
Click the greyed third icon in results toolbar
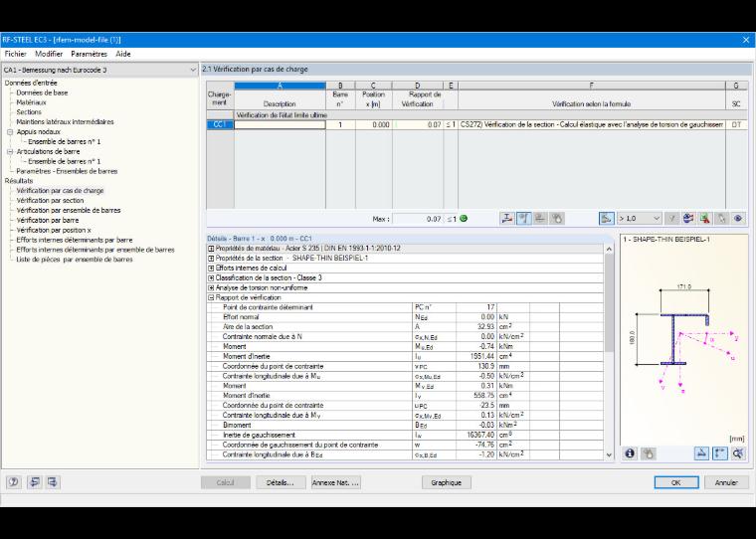coord(540,219)
